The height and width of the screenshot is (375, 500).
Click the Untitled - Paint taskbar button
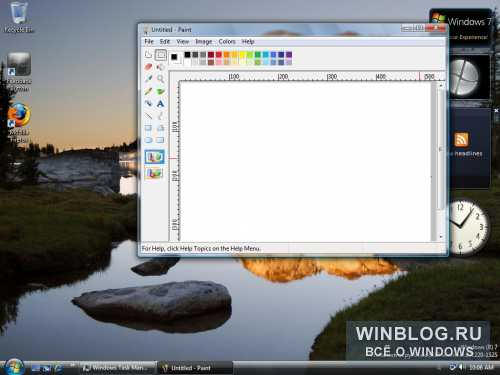[195, 368]
